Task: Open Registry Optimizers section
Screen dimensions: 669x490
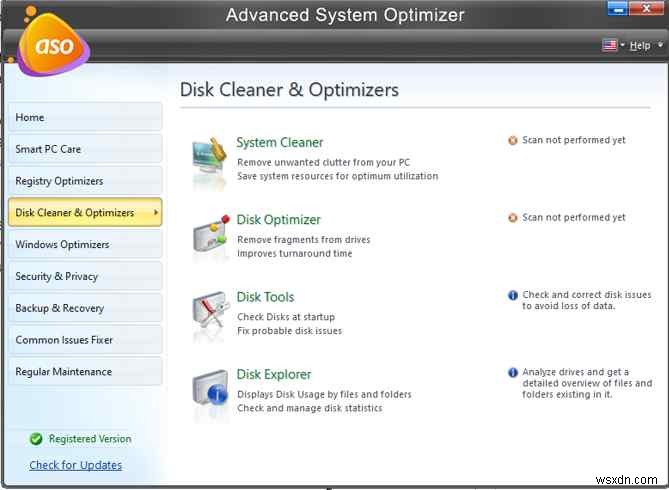Action: (x=85, y=181)
